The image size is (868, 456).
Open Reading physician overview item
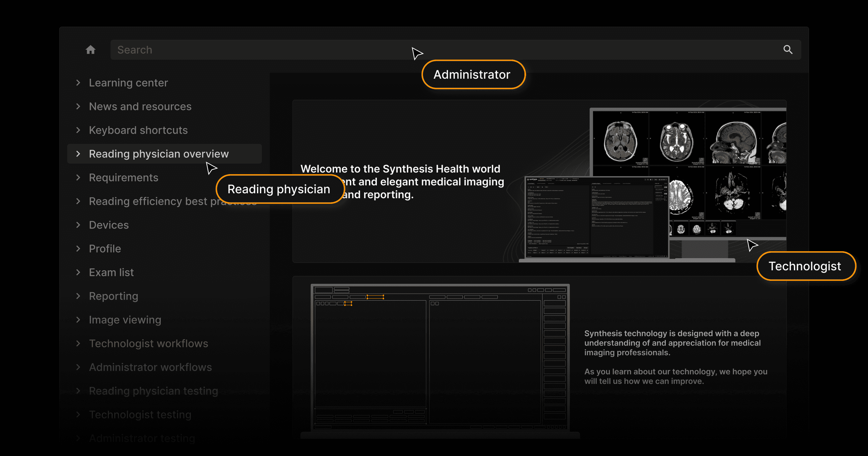point(158,154)
